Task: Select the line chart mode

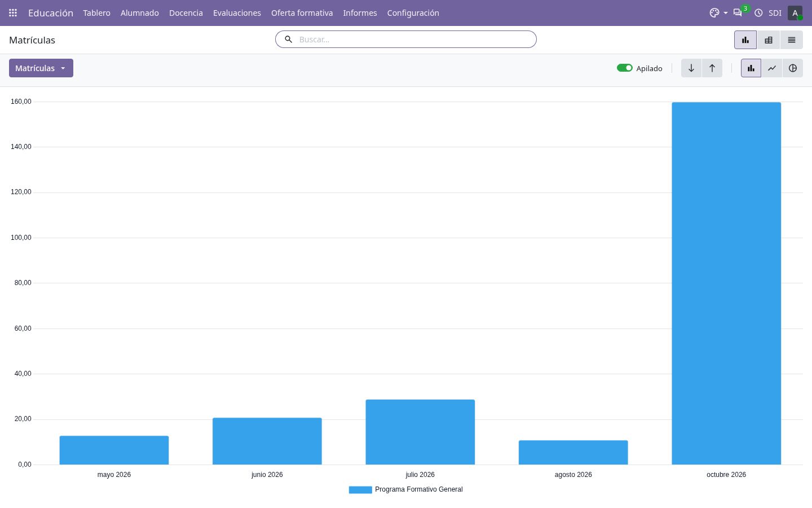Action: point(772,68)
